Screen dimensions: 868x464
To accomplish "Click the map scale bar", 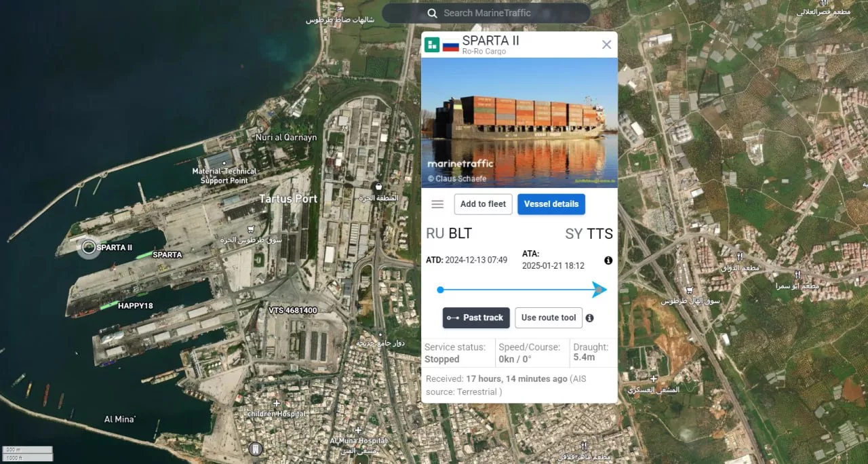I will coord(28,453).
